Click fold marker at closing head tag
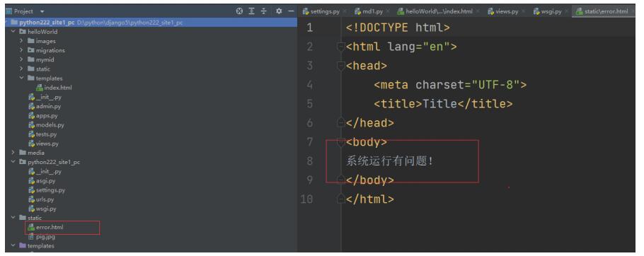The height and width of the screenshot is (256, 644). coord(340,122)
